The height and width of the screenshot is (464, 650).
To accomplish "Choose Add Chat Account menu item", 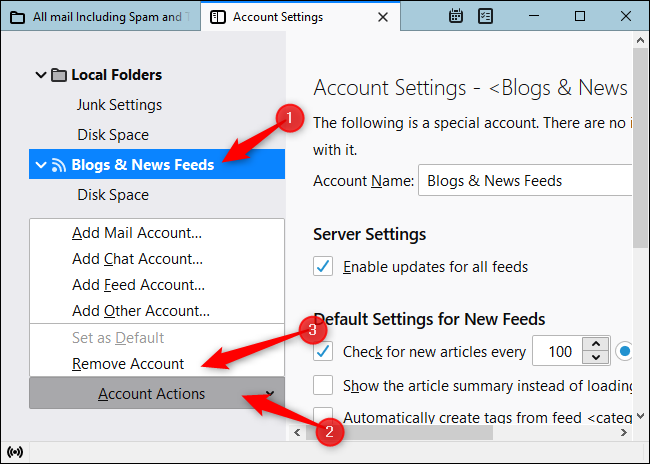I will (x=157, y=259).
